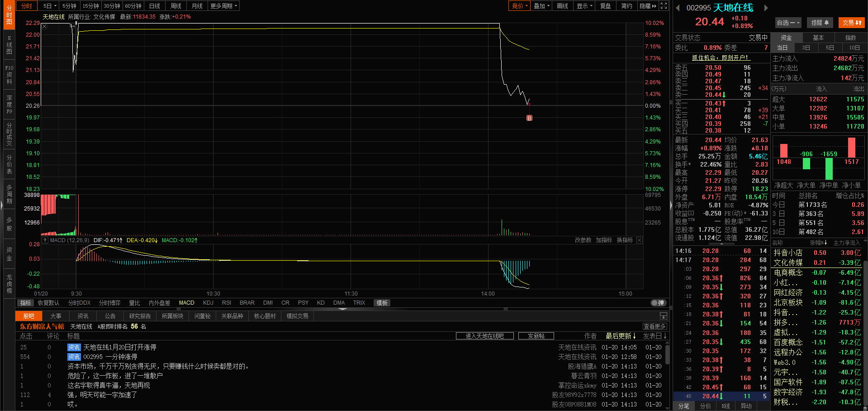Toggle the 模板 template button
The width and height of the screenshot is (868, 411).
(382, 303)
